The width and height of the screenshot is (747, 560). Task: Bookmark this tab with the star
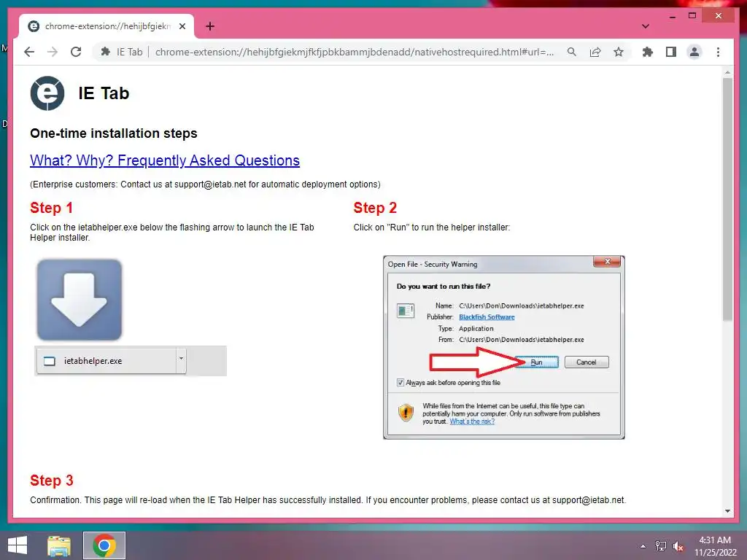[619, 52]
